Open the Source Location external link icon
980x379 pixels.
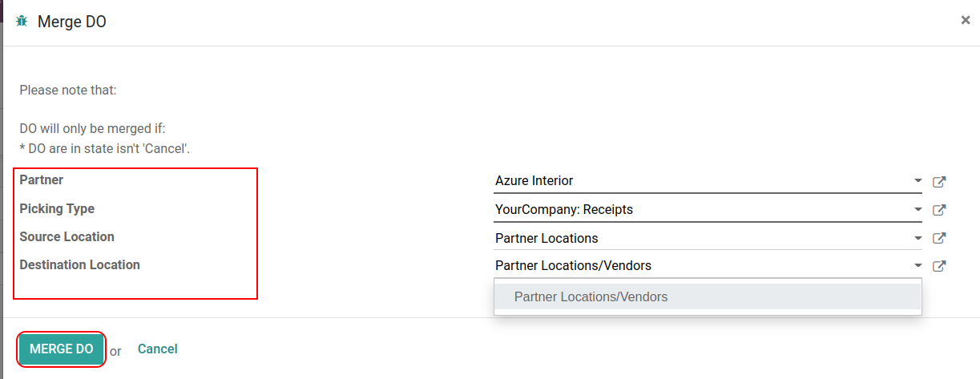click(939, 238)
